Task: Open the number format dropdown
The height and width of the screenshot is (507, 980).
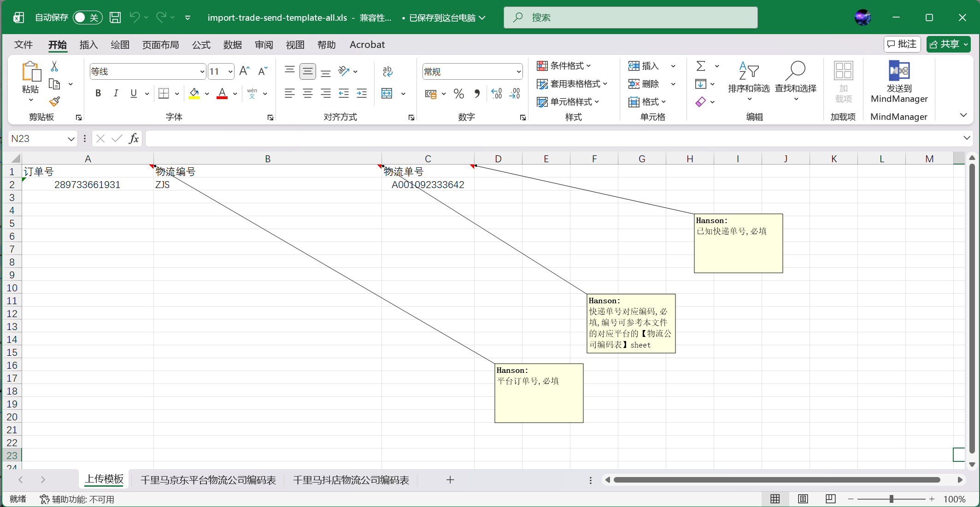Action: click(518, 71)
